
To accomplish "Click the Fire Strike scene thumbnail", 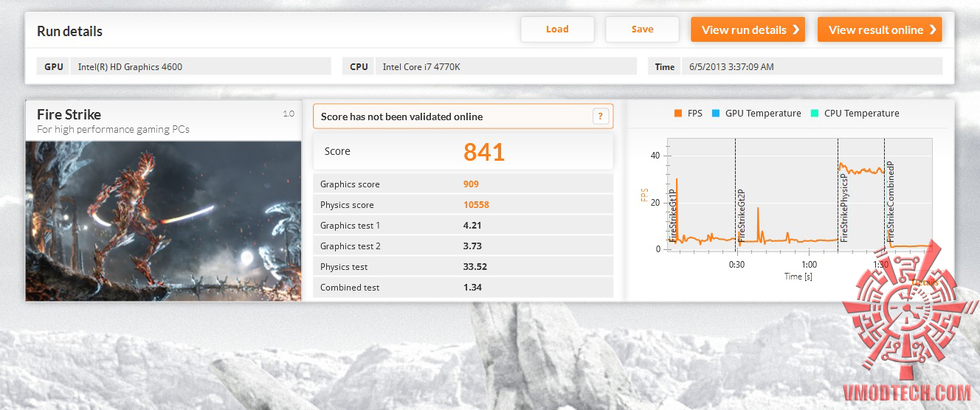I will tap(164, 220).
